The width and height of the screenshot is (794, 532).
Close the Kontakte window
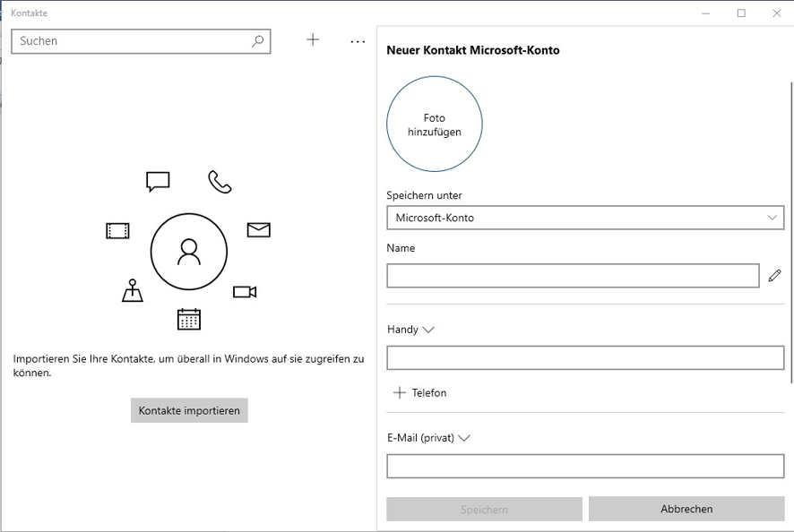pyautogui.click(x=777, y=13)
